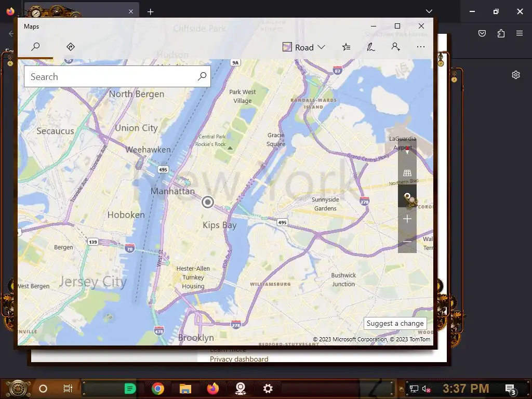
Task: Toggle the map tilt grid button
Action: click(407, 173)
